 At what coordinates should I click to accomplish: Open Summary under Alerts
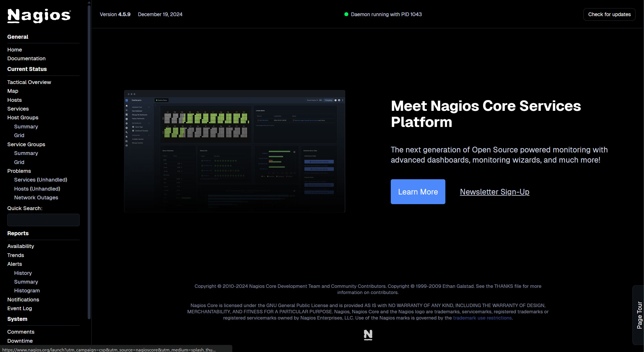26,282
